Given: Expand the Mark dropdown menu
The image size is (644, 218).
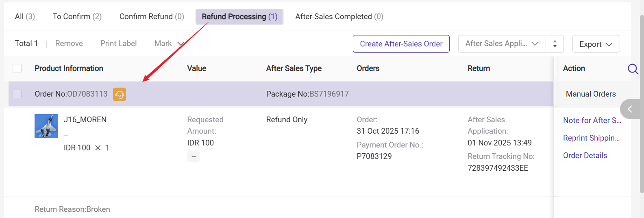Looking at the screenshot, I should pyautogui.click(x=169, y=44).
